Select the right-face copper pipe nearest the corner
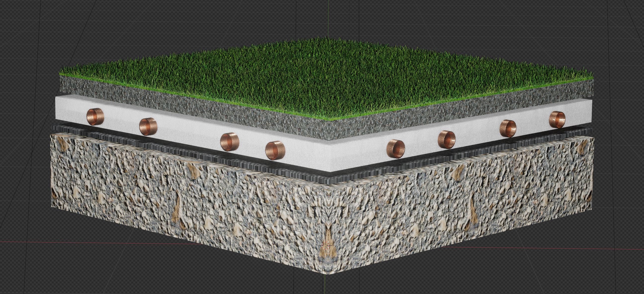 [395, 149]
